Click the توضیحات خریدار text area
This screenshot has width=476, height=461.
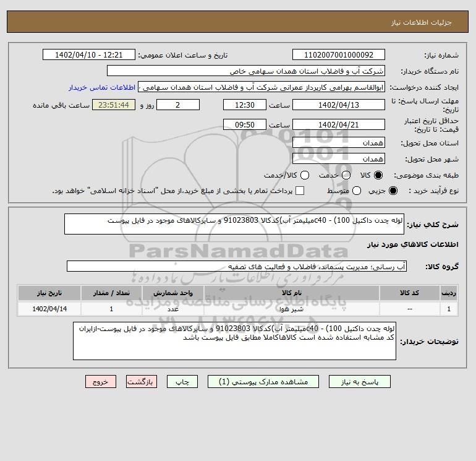[x=234, y=341]
